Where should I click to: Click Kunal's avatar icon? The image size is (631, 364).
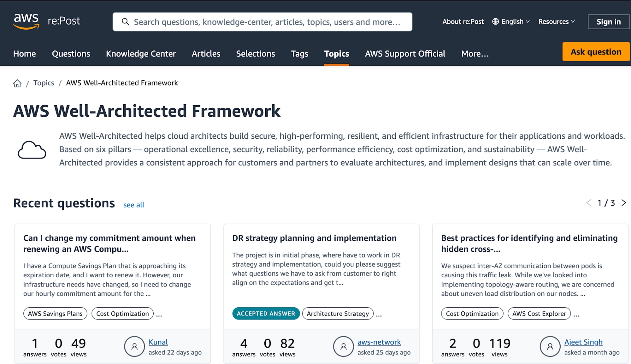(x=134, y=346)
